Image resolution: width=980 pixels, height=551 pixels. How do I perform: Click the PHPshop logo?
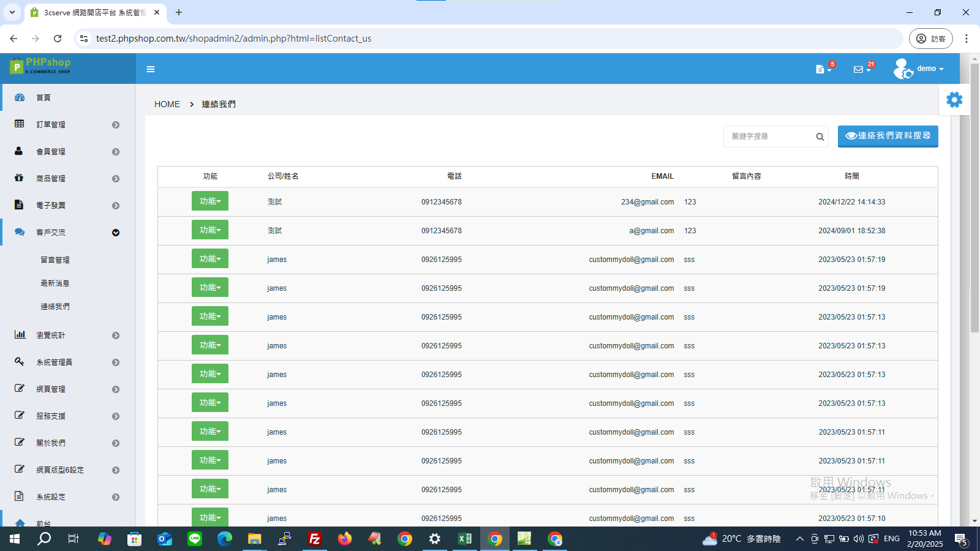tap(40, 66)
